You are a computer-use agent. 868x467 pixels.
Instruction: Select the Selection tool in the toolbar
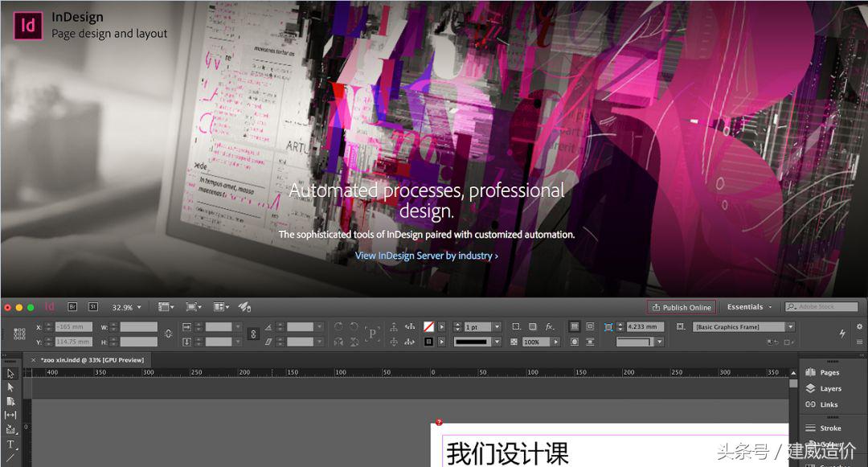tap(10, 373)
